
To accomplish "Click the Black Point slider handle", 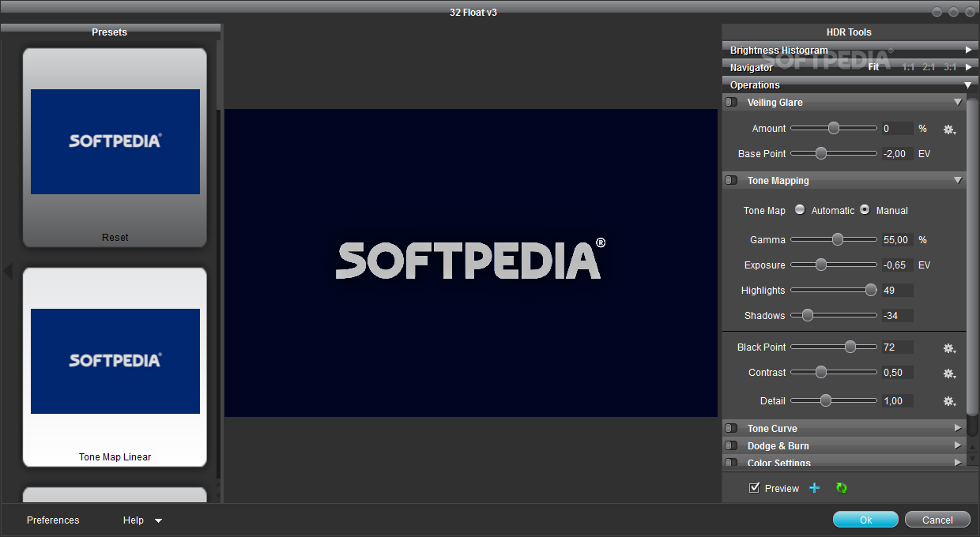I will [850, 347].
